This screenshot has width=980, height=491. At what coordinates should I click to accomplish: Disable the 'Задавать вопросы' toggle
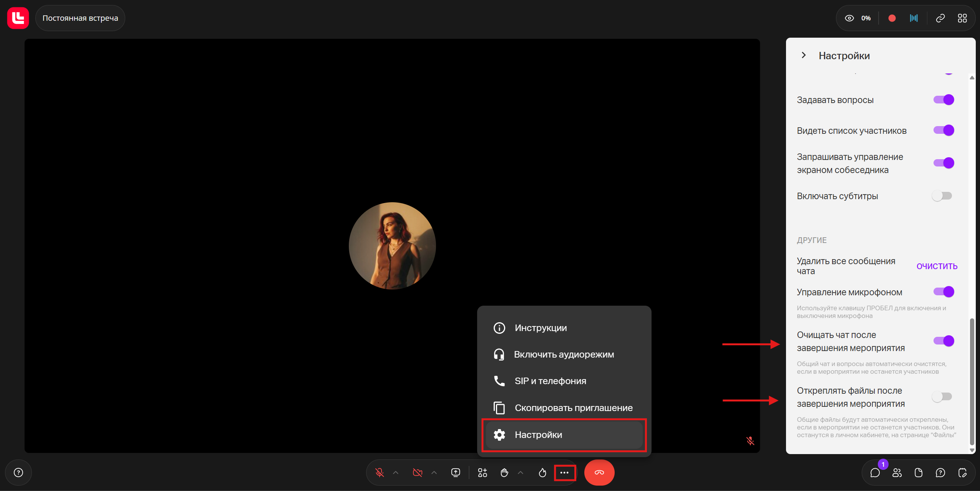(x=944, y=100)
